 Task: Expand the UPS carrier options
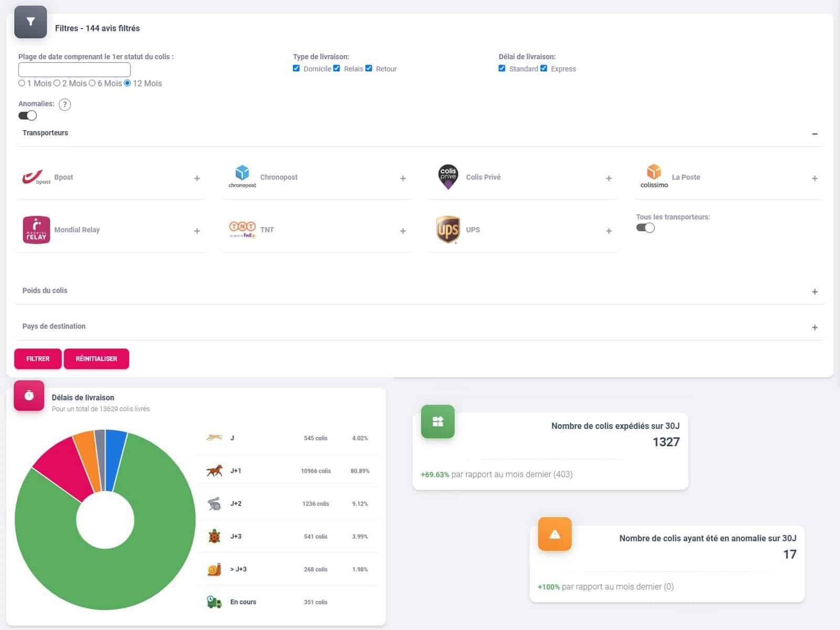pos(608,231)
